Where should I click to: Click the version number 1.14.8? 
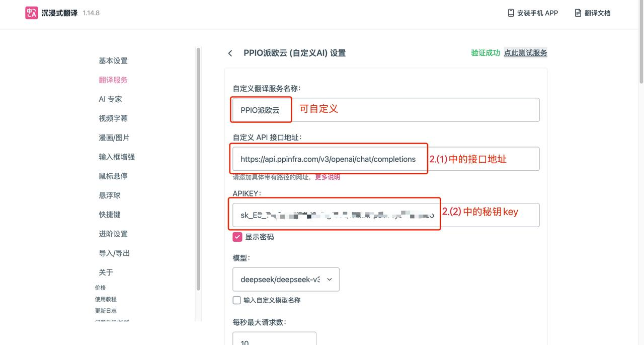[x=91, y=13]
